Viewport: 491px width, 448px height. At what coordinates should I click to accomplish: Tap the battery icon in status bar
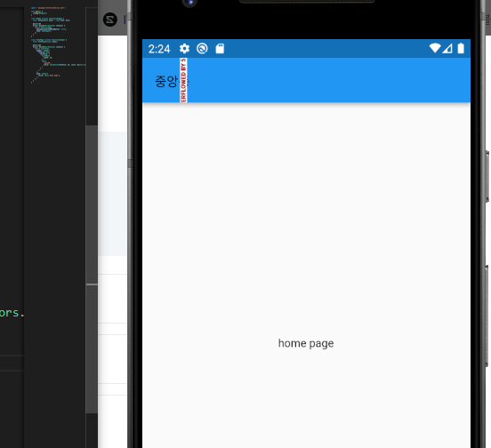[461, 49]
